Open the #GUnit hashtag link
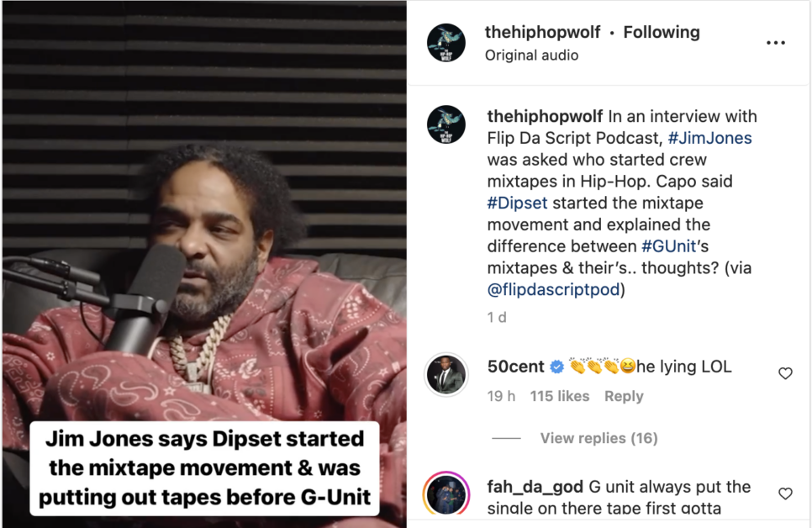812x528 pixels. [x=668, y=246]
